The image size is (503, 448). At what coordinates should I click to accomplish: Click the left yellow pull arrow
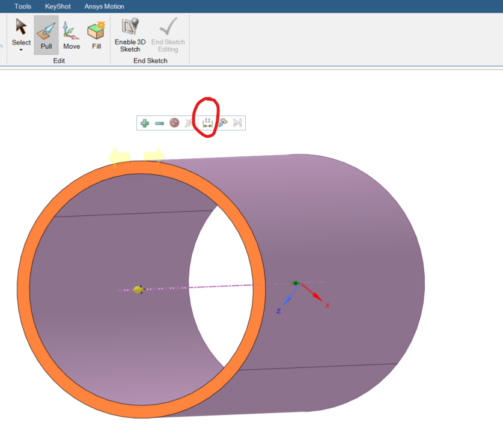pos(119,157)
